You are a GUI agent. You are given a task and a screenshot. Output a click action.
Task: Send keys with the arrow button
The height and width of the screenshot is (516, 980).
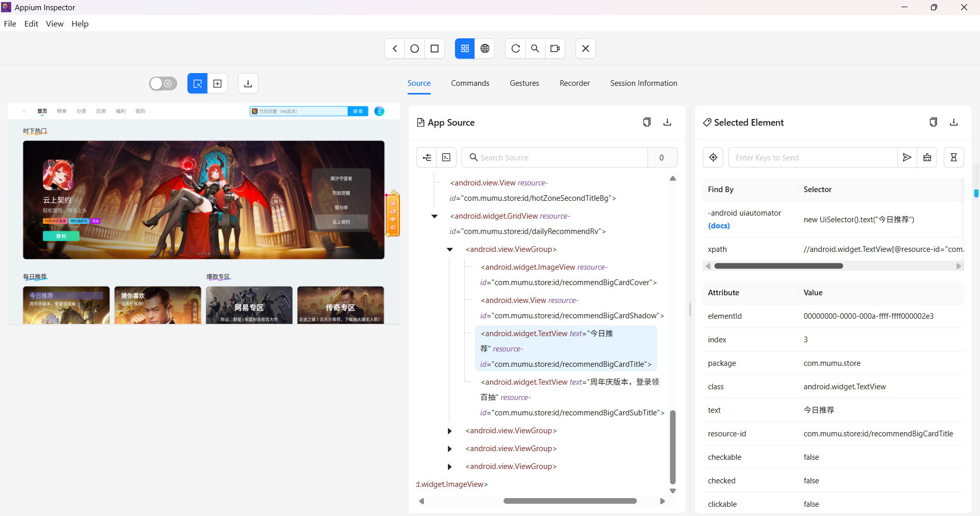tap(907, 157)
